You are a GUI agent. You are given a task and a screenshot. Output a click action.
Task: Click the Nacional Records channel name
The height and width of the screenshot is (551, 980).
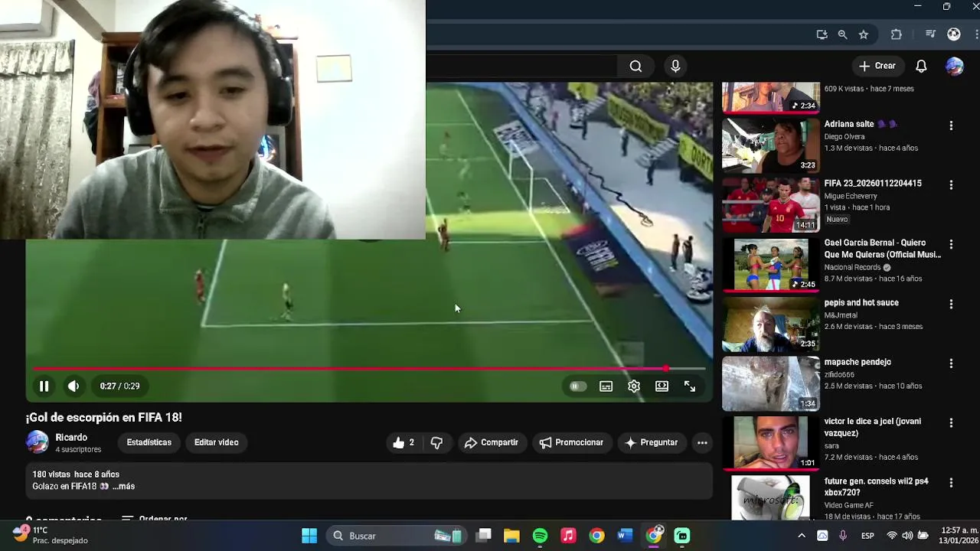(x=852, y=268)
